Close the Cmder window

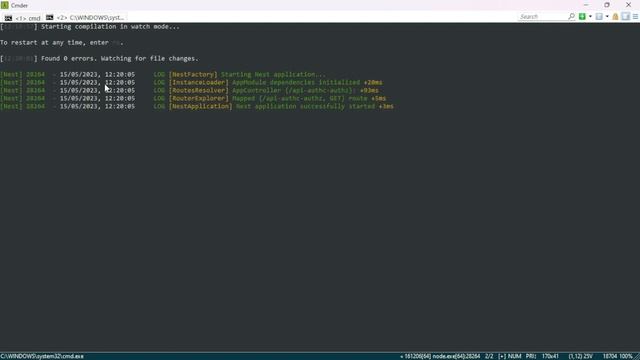click(x=629, y=5)
